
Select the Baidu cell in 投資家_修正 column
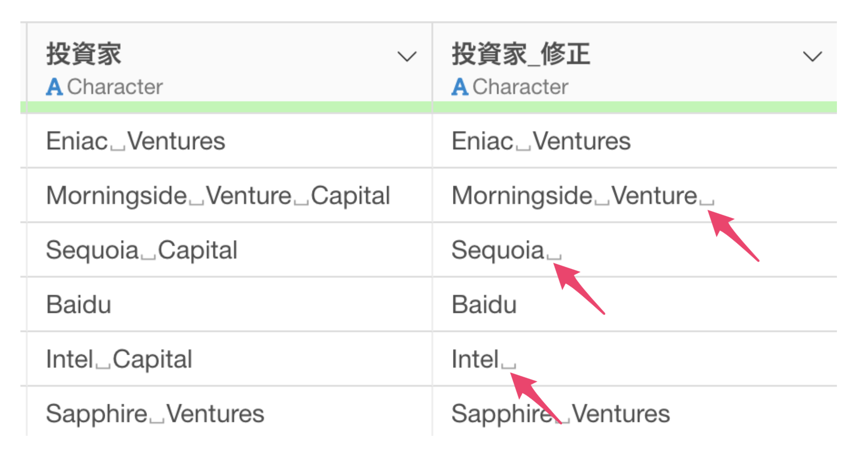635,304
